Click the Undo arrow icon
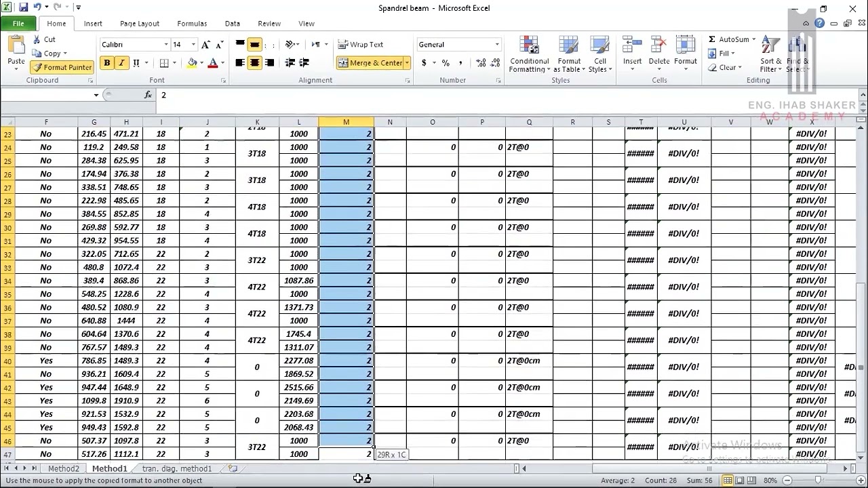This screenshot has width=868, height=488. (x=37, y=7)
